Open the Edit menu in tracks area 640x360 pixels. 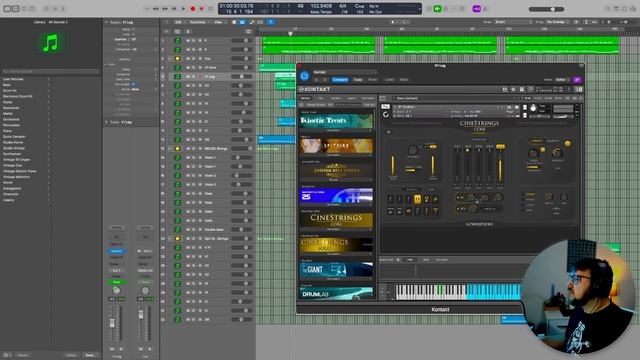tap(178, 22)
